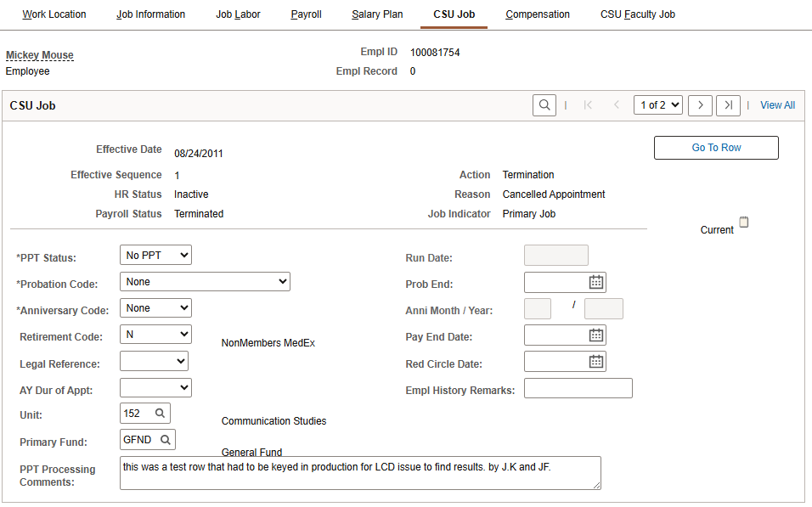Expand the row selector 1 of 2 dropdown

click(x=658, y=105)
